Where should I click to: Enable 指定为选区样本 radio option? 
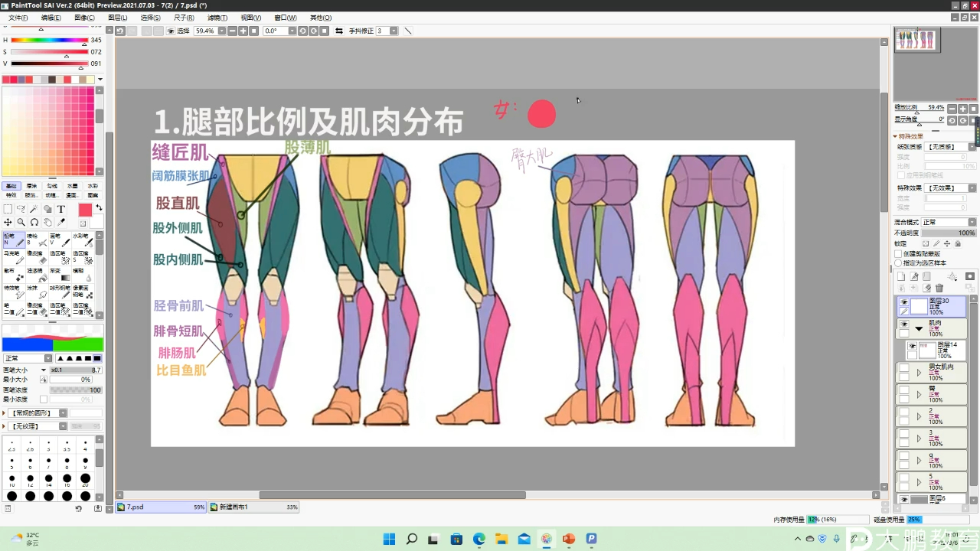898,262
